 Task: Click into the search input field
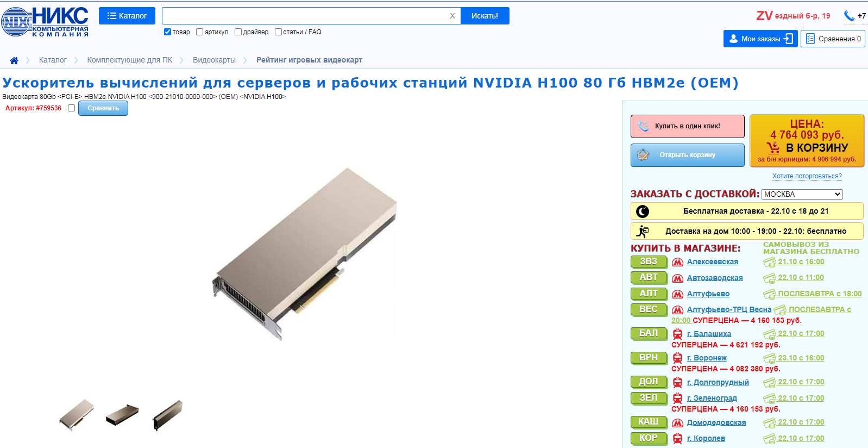click(x=304, y=16)
